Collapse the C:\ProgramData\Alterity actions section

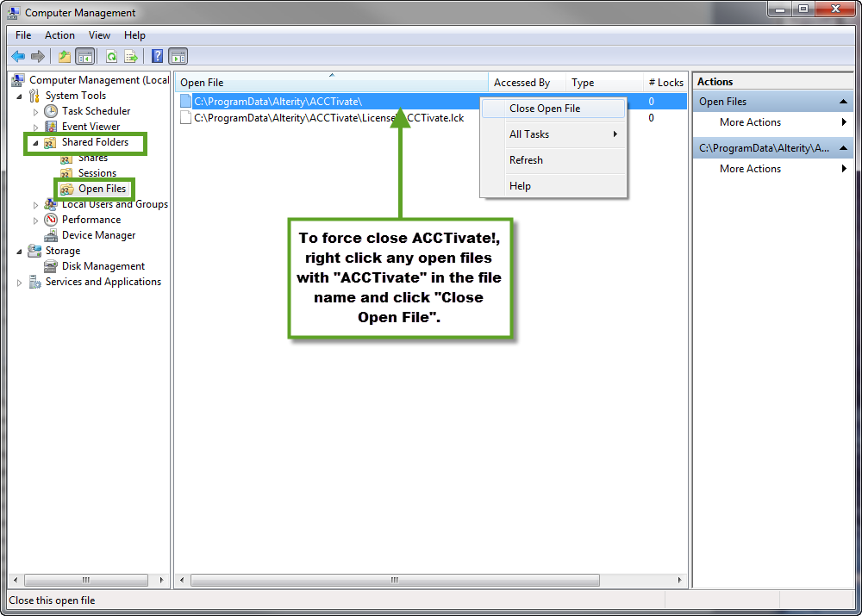click(843, 148)
